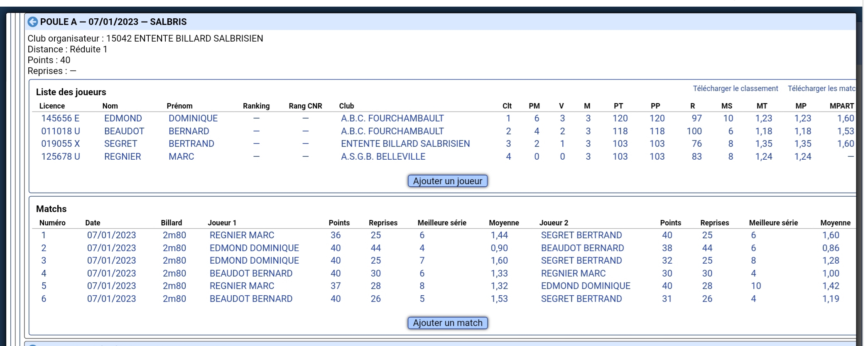Image resolution: width=868 pixels, height=346 pixels.
Task: Click the R value 100 in the BEAUDOT row
Action: 694,131
